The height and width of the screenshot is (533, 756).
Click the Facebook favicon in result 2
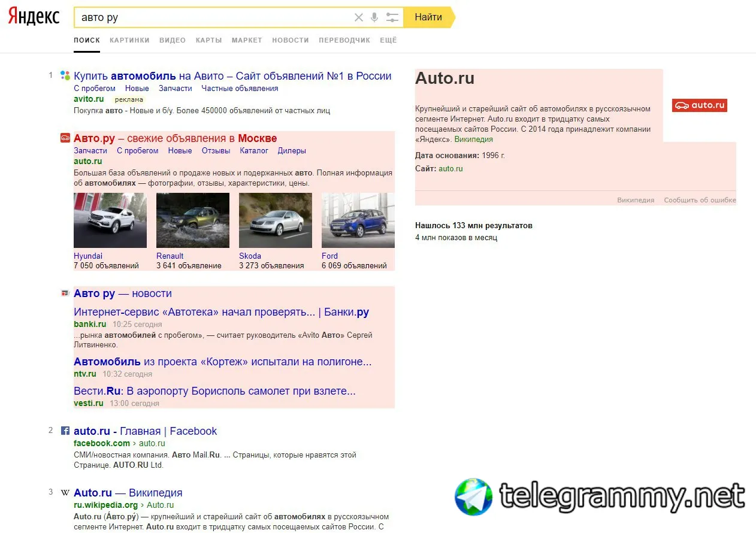click(65, 431)
